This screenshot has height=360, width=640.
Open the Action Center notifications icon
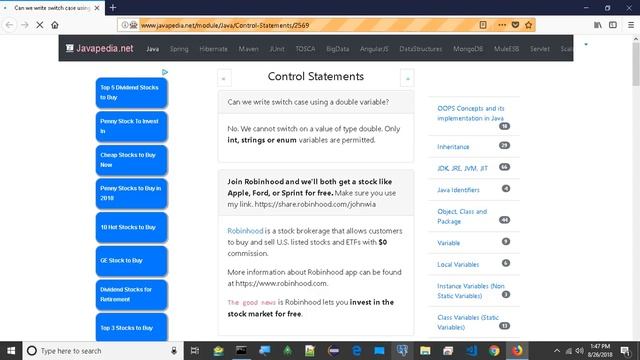click(x=625, y=351)
